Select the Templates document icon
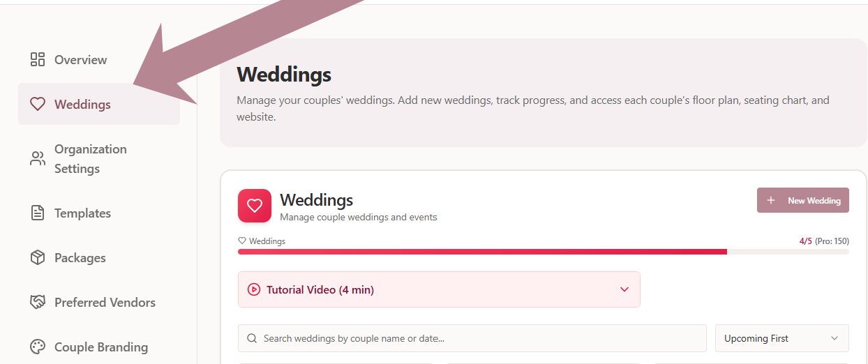868x364 pixels. click(38, 213)
